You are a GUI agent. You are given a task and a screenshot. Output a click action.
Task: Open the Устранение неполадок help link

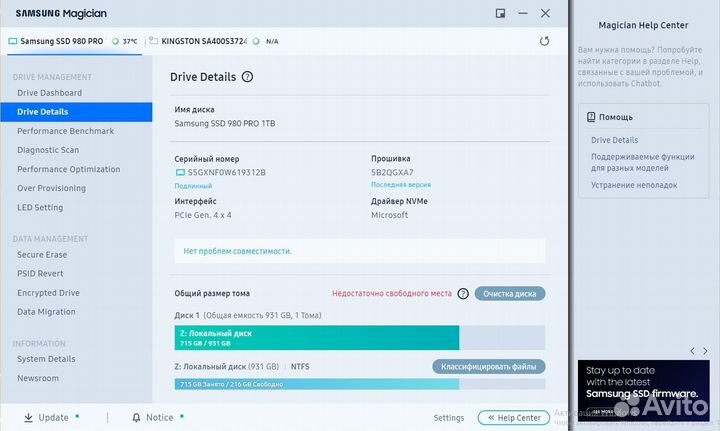point(636,185)
